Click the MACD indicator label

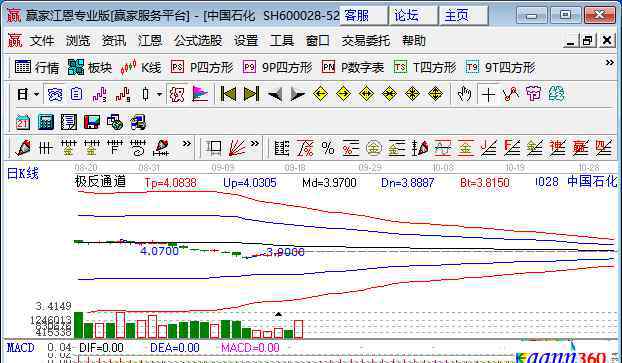21,348
